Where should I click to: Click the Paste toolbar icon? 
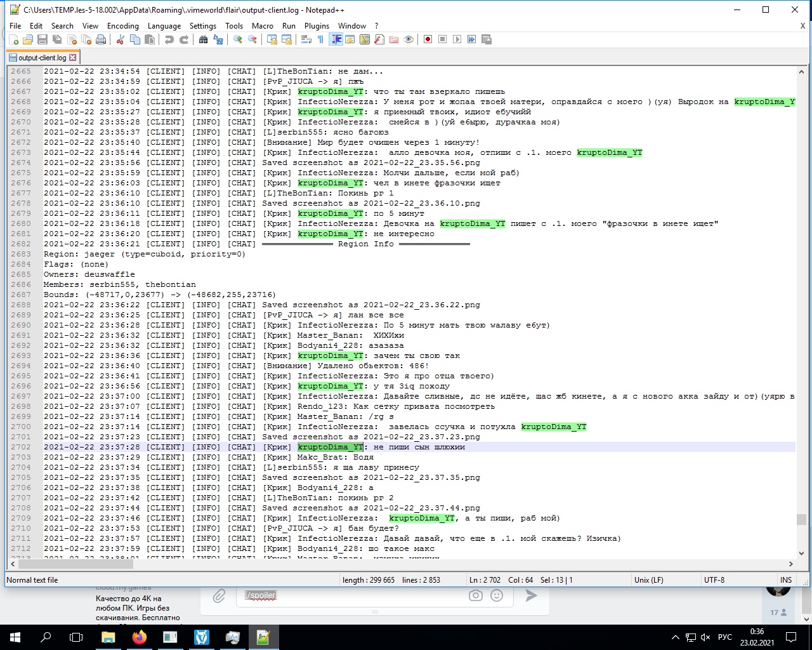click(150, 39)
